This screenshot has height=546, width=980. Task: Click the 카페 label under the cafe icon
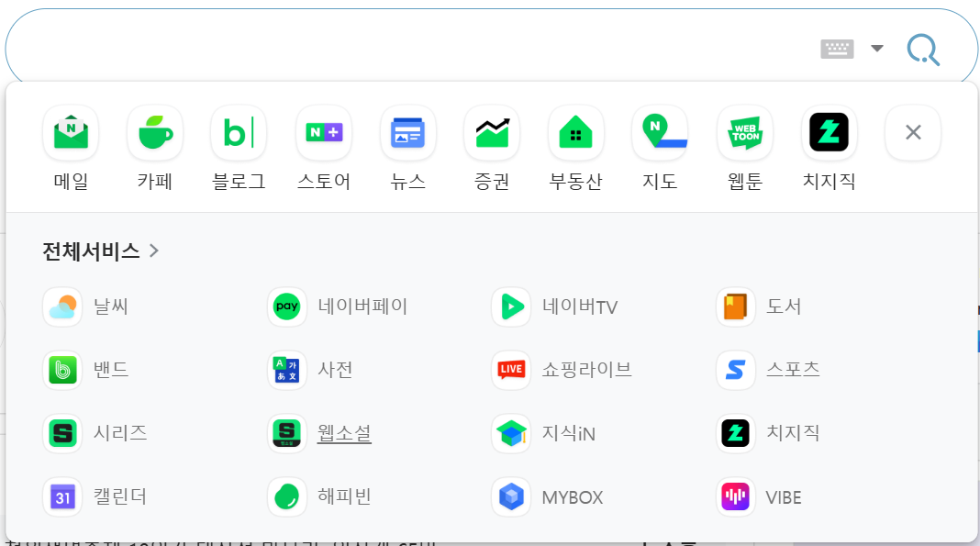tap(155, 182)
